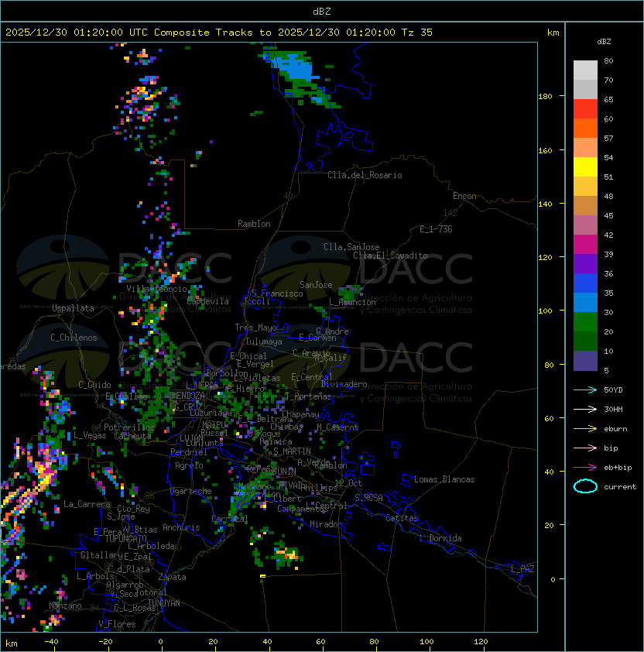The width and height of the screenshot is (644, 652).
Task: Click the 'TUNUYAN' label
Action: point(164,603)
